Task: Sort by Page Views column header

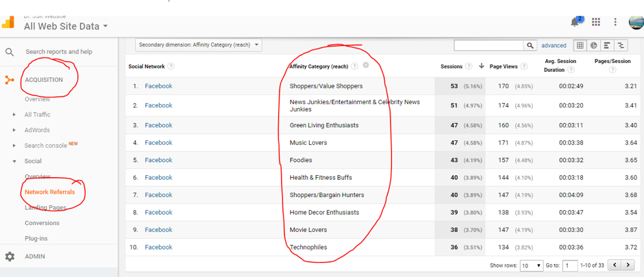Action: pos(504,66)
